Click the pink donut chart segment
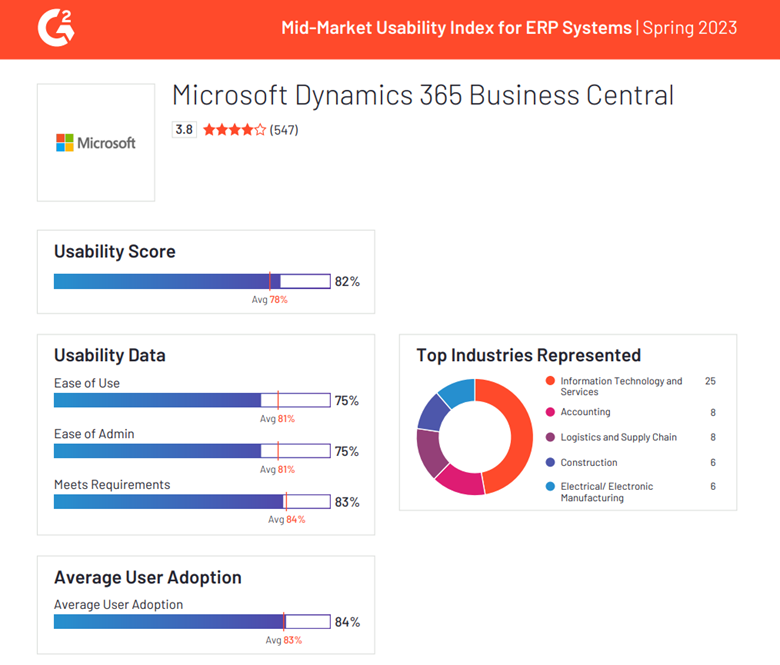 (460, 481)
